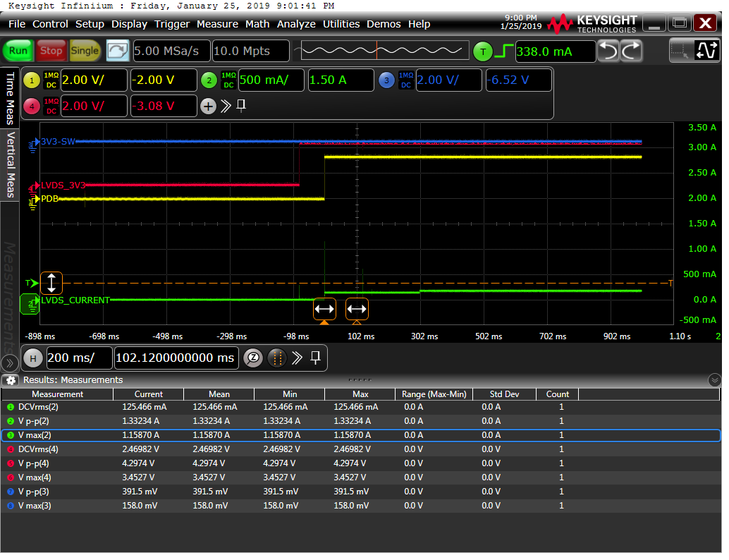Click the LVDS_3V3 waveform label
The image size is (729, 560).
63,185
